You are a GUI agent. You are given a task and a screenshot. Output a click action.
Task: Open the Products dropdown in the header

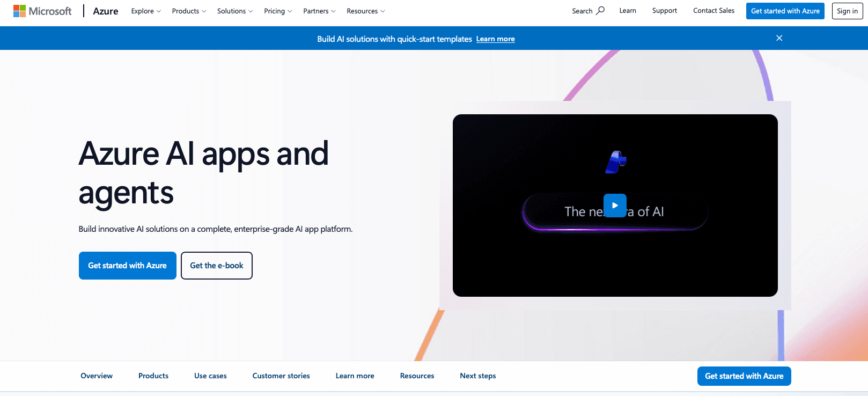(189, 11)
